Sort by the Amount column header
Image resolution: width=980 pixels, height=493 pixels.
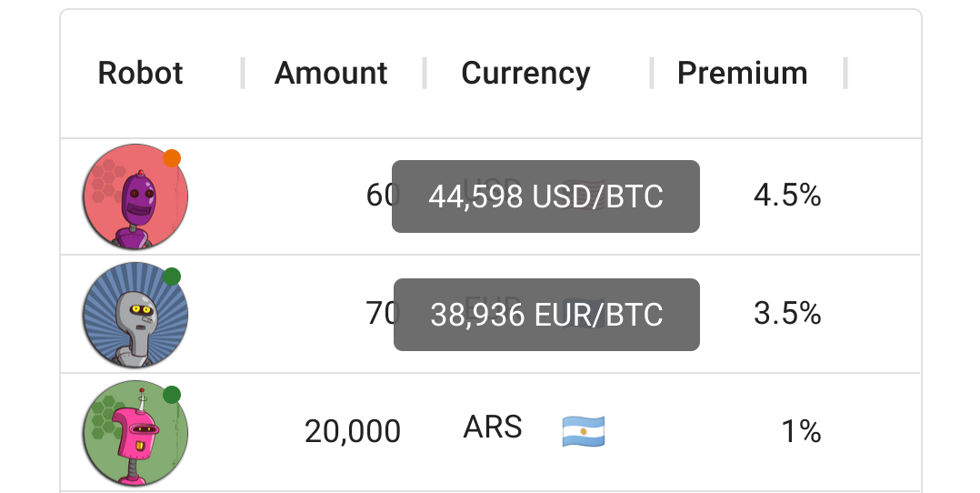331,73
